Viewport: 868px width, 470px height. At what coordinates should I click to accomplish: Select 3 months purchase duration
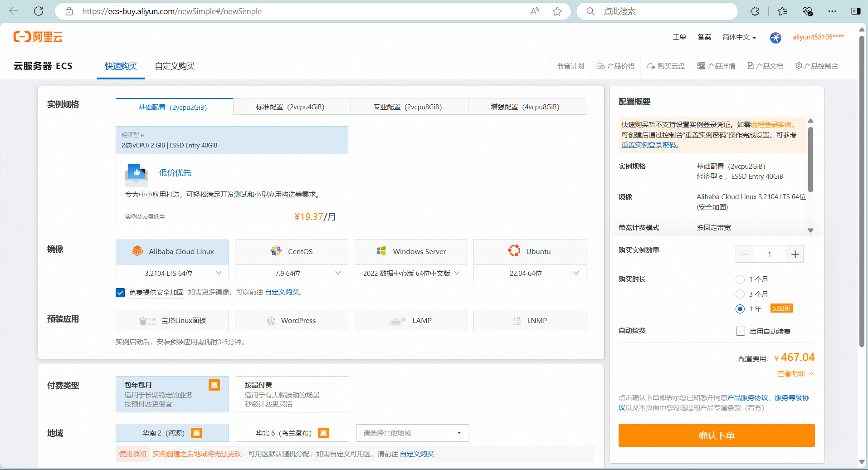740,294
